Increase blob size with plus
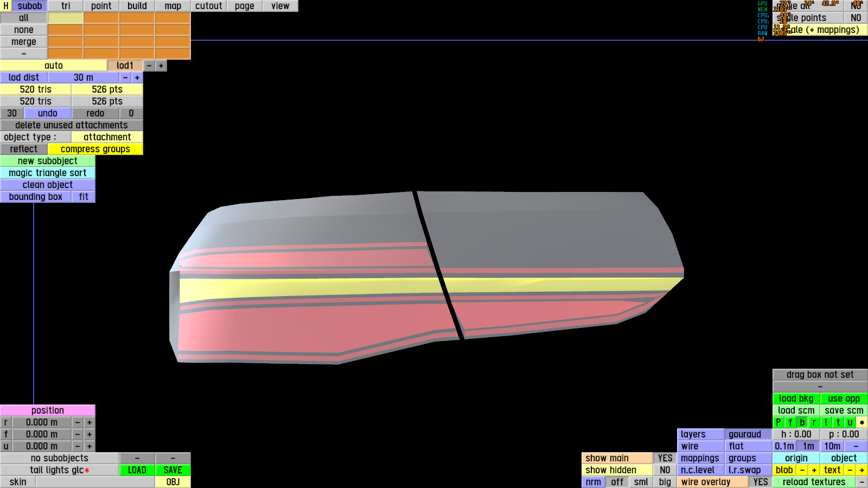 pyautogui.click(x=814, y=470)
